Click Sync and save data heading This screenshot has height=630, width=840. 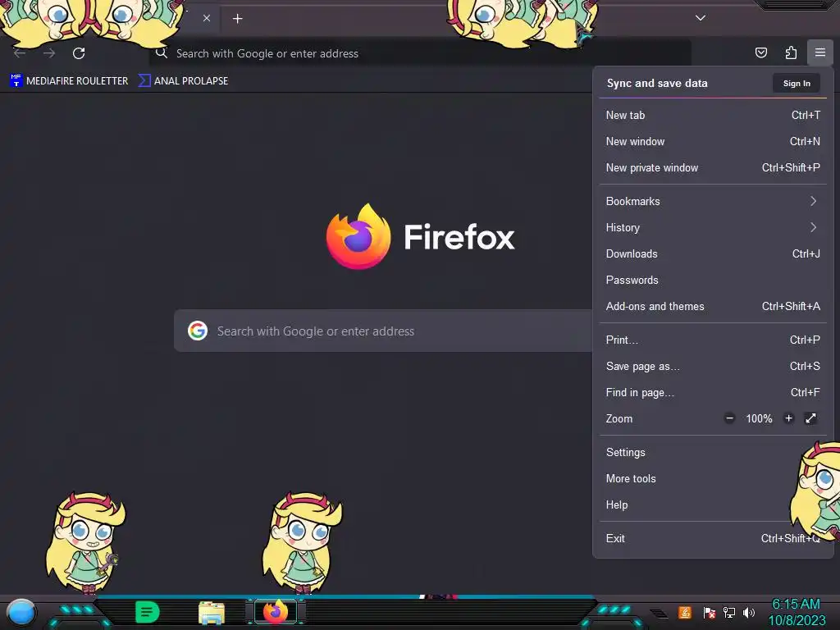[x=657, y=83]
